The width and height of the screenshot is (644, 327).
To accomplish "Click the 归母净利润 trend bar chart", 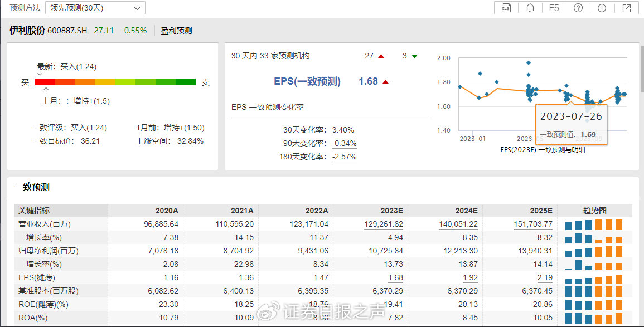I will [594, 251].
